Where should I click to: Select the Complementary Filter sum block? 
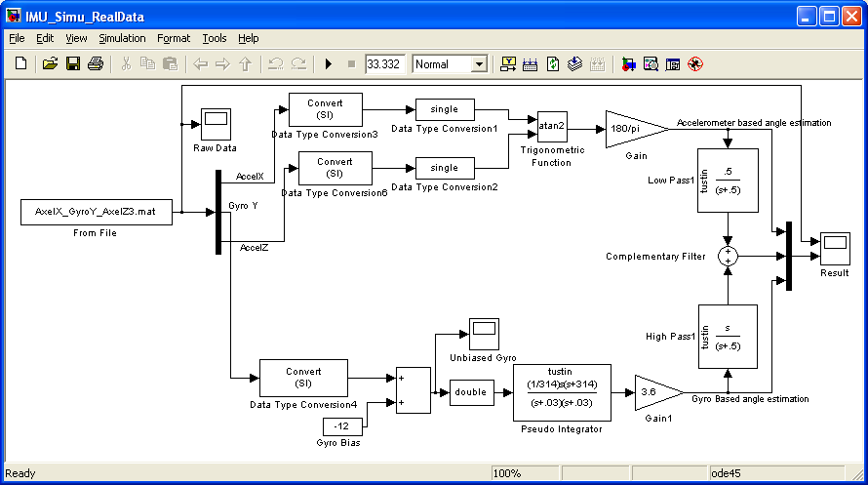coord(728,257)
